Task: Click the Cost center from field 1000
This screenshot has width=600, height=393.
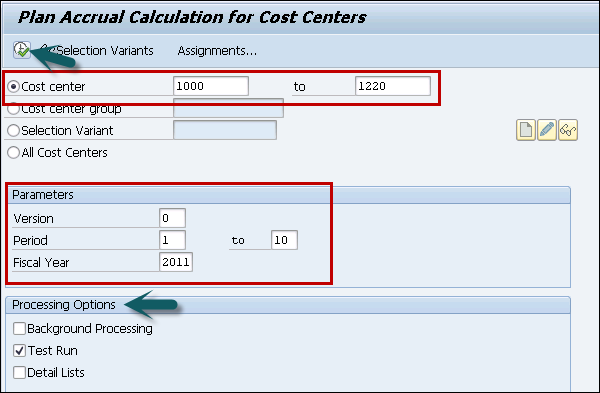Action: pos(211,86)
